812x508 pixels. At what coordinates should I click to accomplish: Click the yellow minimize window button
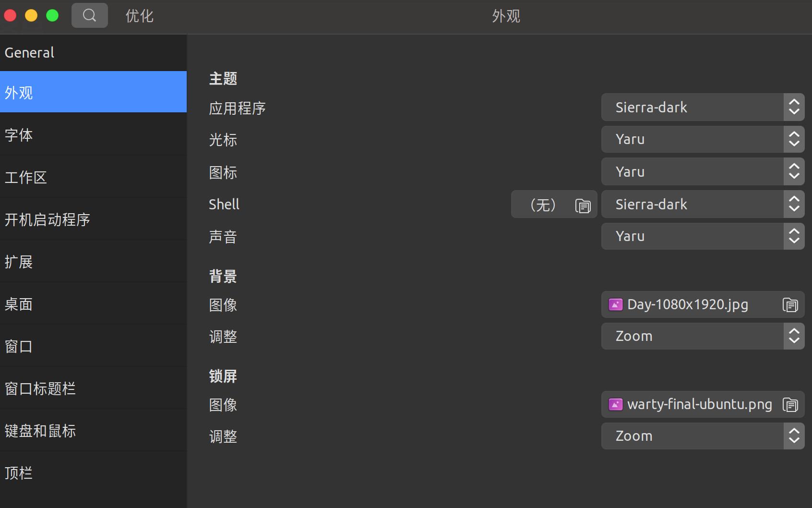coord(31,15)
